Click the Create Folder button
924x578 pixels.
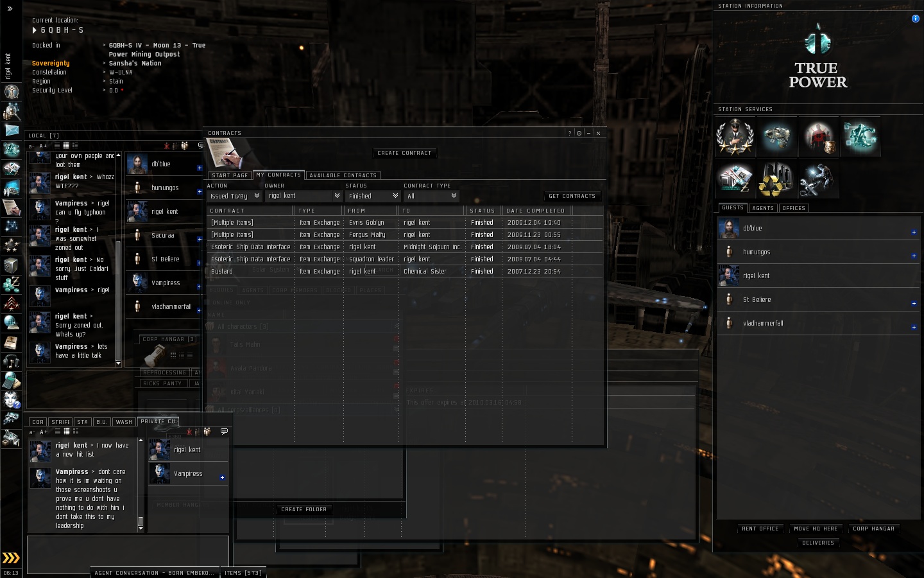point(304,509)
